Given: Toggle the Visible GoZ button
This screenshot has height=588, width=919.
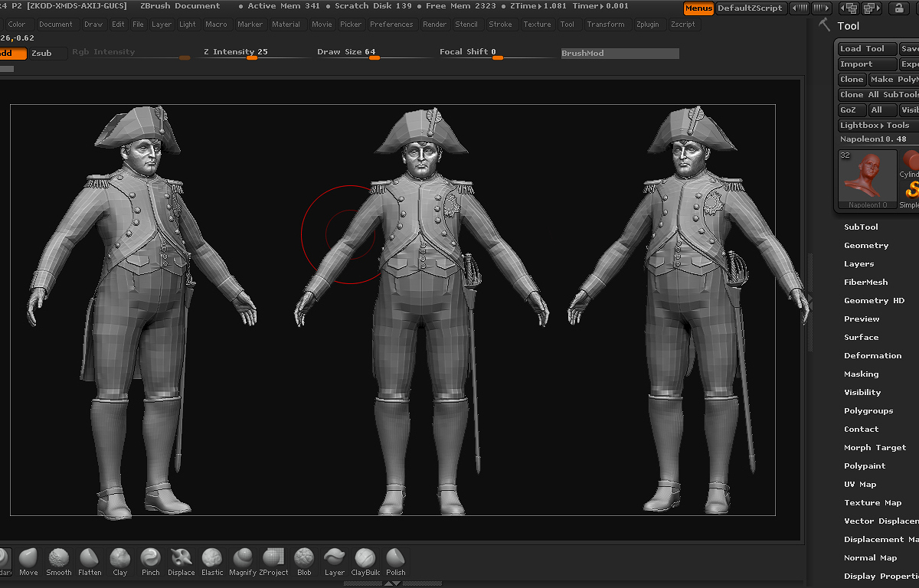Looking at the screenshot, I should (x=909, y=109).
